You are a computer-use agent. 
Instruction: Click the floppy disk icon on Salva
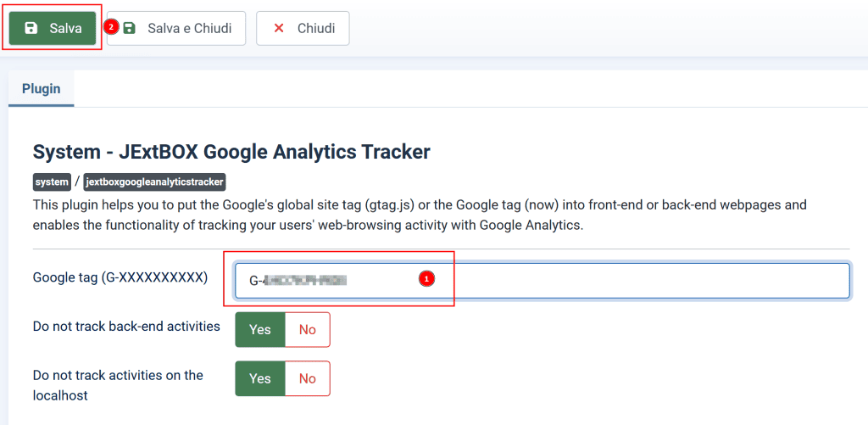31,28
